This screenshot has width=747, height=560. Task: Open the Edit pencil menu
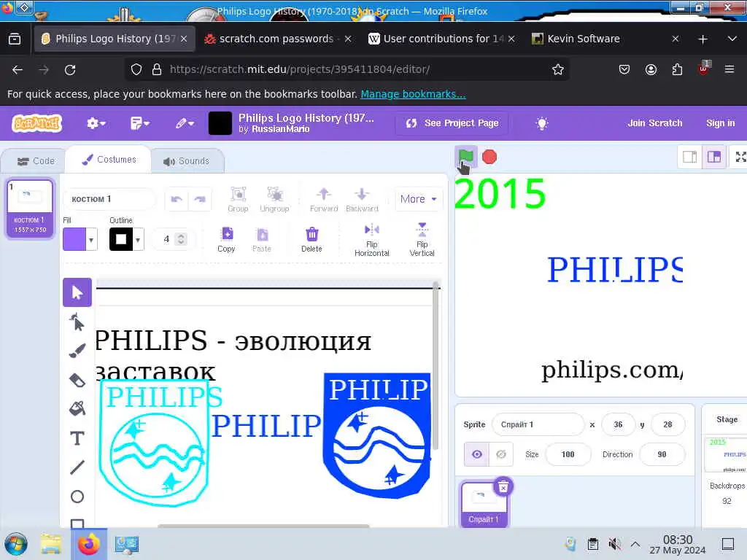(x=185, y=123)
